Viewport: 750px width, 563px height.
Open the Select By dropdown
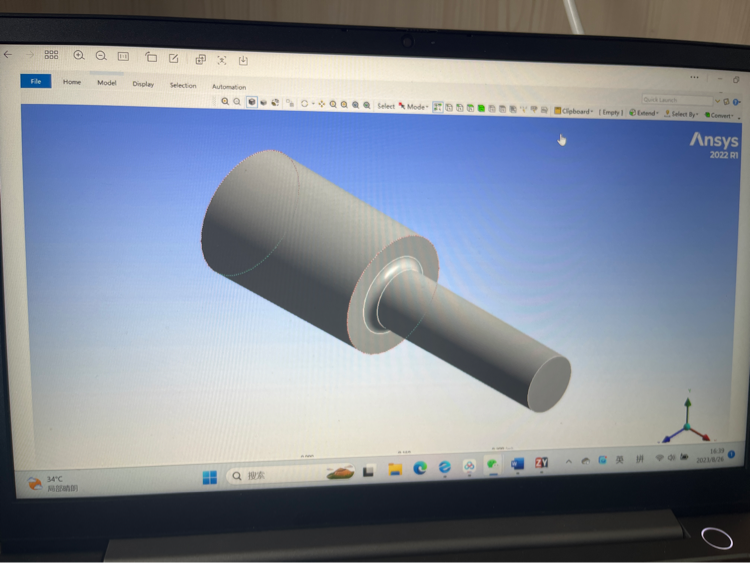point(681,114)
